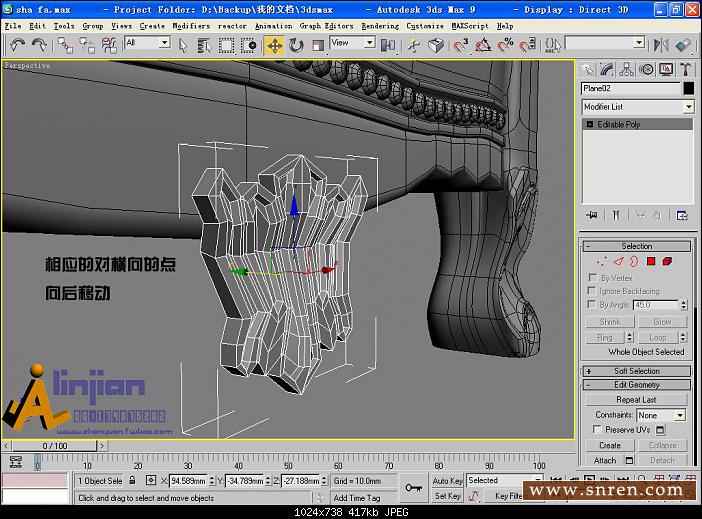Click the Repeat Last button
The image size is (702, 519).
pos(636,400)
